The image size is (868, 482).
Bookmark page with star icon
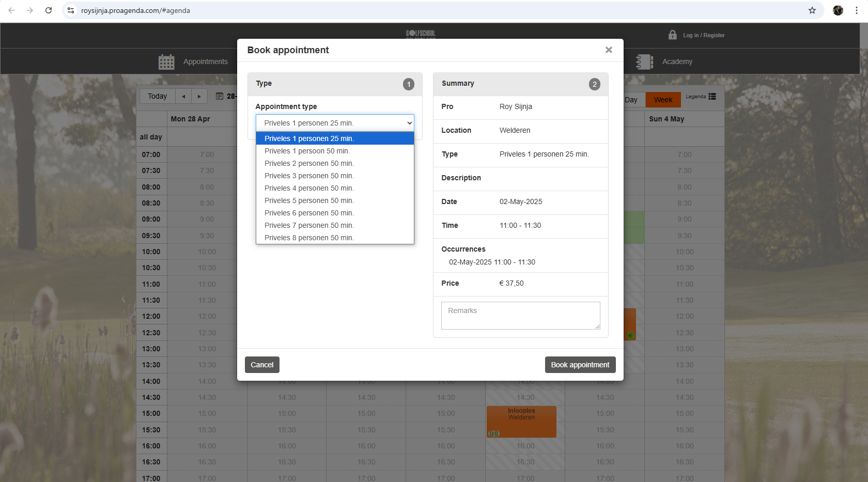tap(812, 10)
